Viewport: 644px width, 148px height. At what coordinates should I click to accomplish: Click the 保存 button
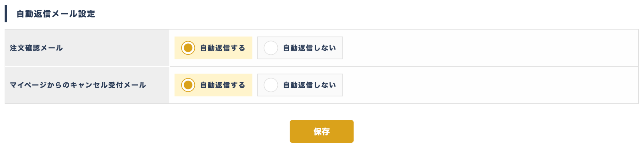(321, 131)
